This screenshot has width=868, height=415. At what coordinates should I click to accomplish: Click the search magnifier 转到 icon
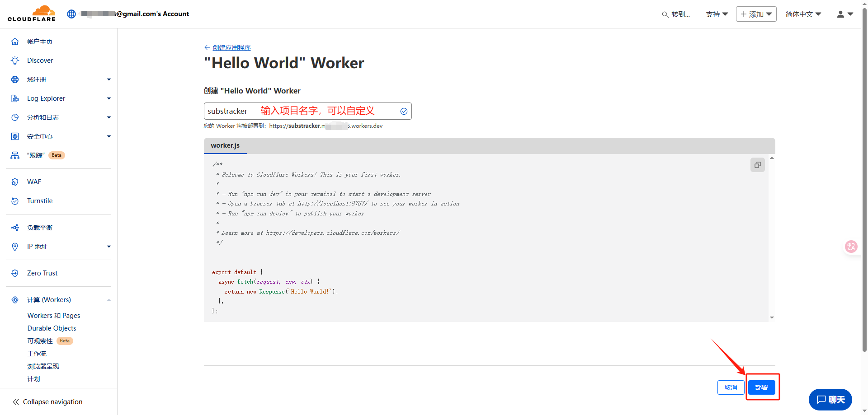[665, 14]
